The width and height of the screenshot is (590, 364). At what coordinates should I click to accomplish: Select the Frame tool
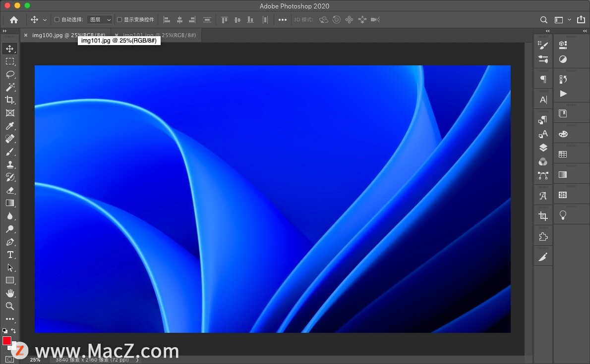click(10, 113)
